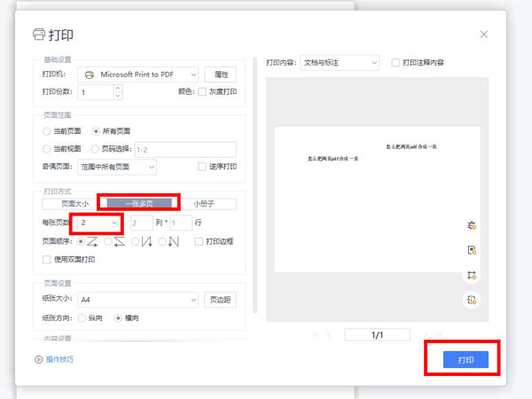Click the 属性 properties button

pos(221,74)
